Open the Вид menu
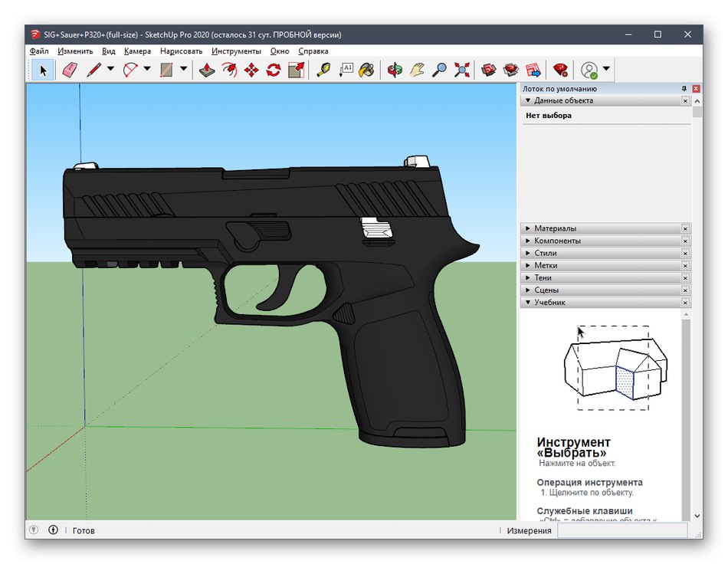728x564 pixels. (x=109, y=51)
